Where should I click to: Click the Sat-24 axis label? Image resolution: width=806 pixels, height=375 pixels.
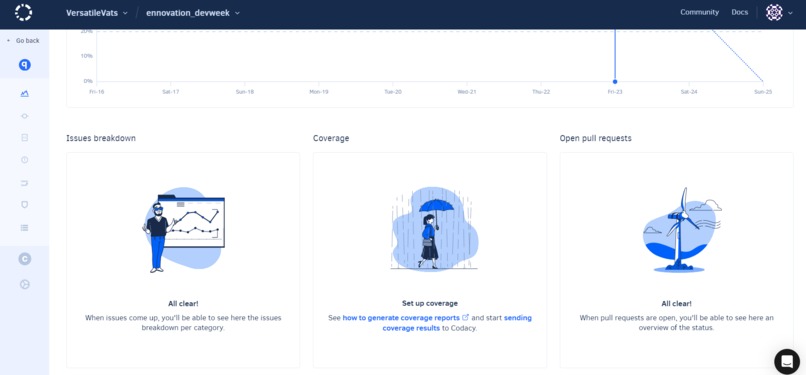click(x=689, y=92)
